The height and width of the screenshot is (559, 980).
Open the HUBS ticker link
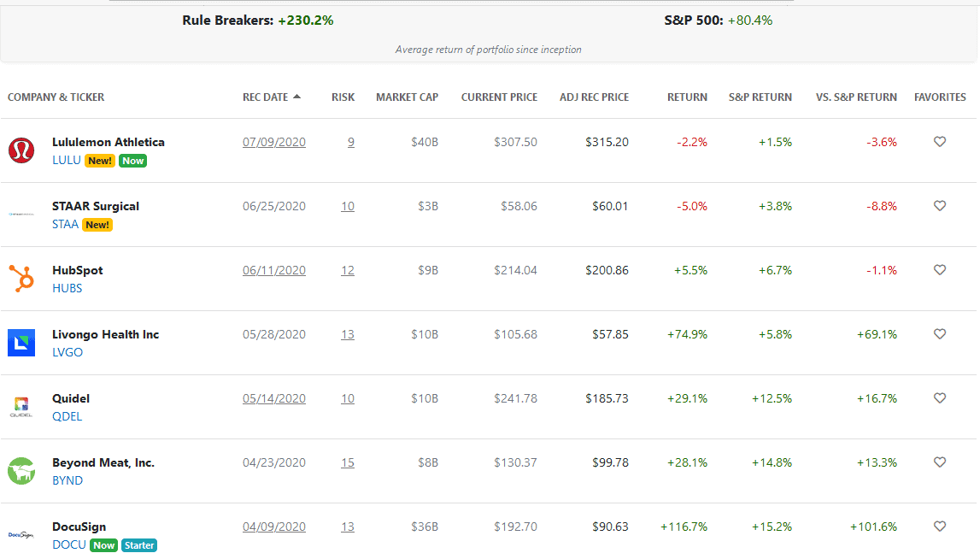click(x=67, y=288)
